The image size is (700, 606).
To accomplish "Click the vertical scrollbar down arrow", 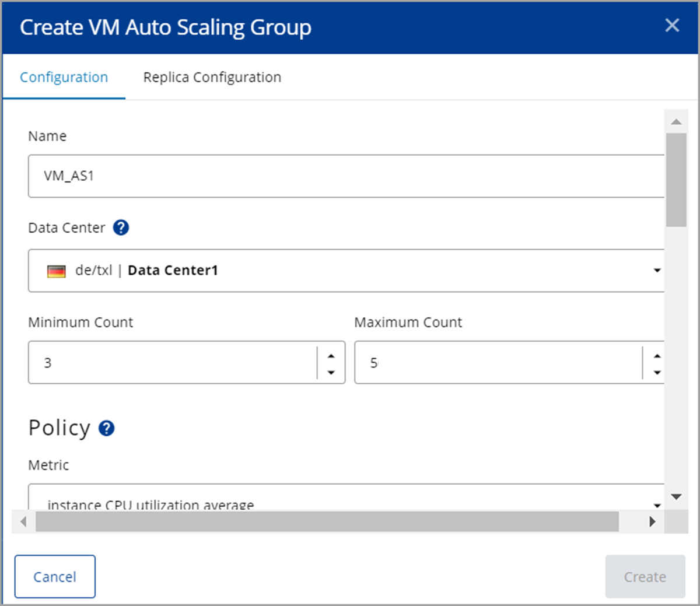I will point(676,497).
